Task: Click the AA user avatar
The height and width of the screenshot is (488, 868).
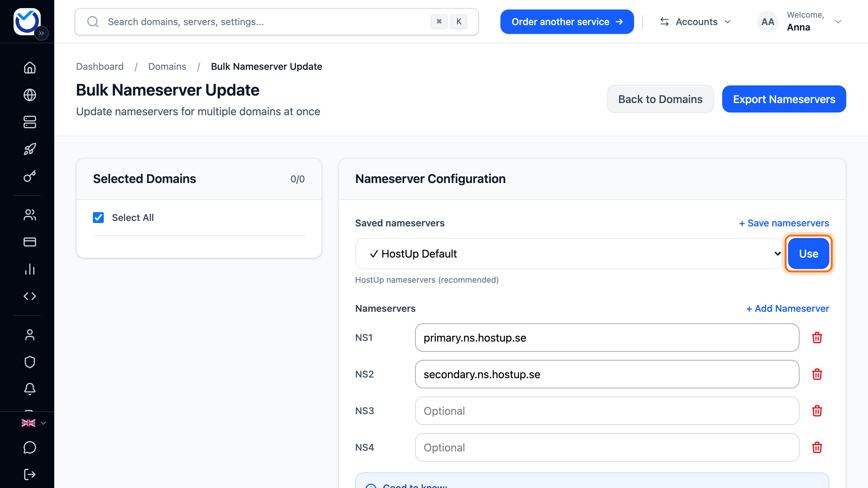Action: [768, 22]
